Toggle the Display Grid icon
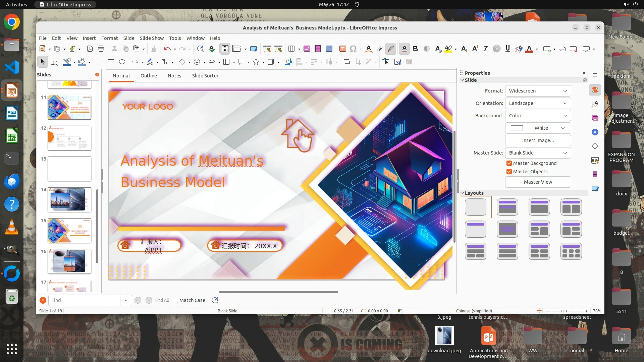The height and width of the screenshot is (362, 644). (x=225, y=49)
